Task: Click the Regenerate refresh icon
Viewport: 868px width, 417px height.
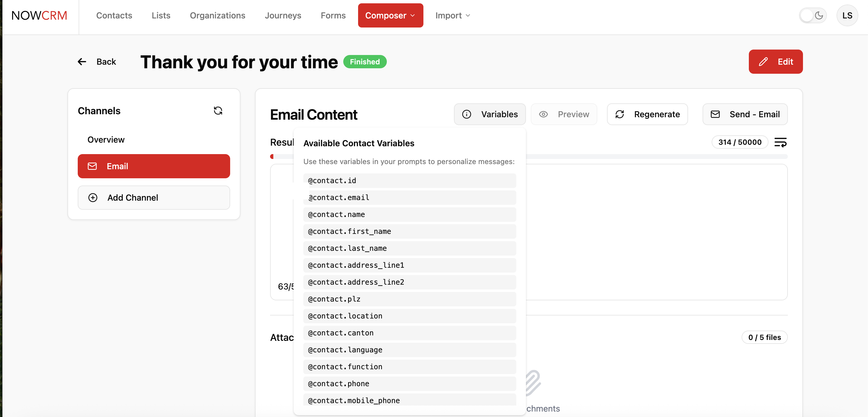Action: 620,114
